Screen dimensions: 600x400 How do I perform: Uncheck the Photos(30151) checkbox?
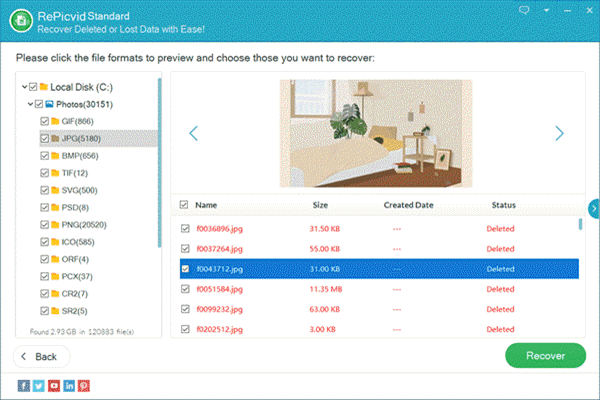pyautogui.click(x=39, y=104)
